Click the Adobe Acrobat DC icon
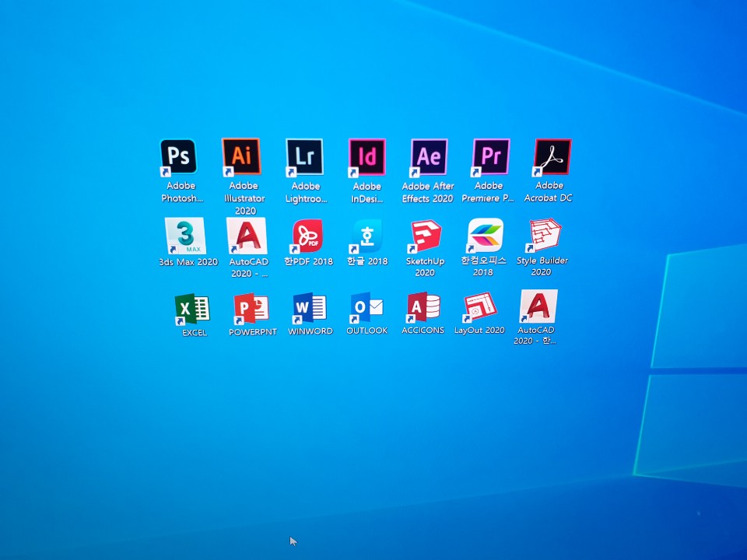The width and height of the screenshot is (747, 560). pos(552,157)
